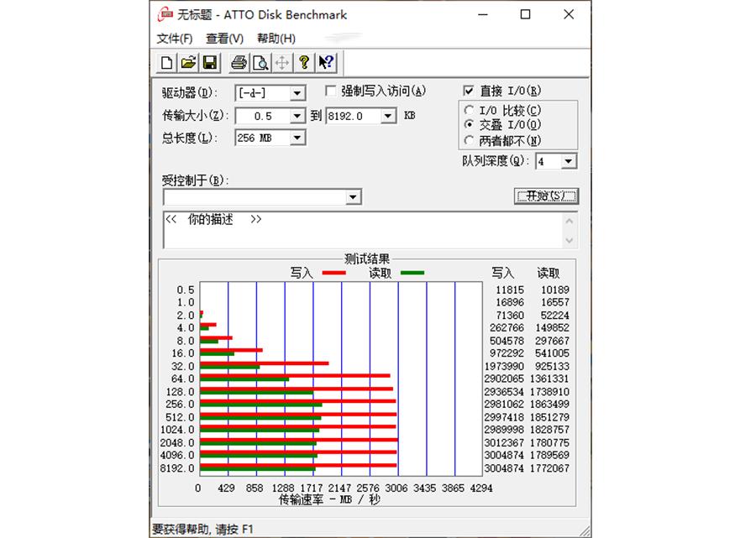Image resolution: width=756 pixels, height=538 pixels.
Task: Select the Print icon on the toolbar
Action: [x=238, y=62]
